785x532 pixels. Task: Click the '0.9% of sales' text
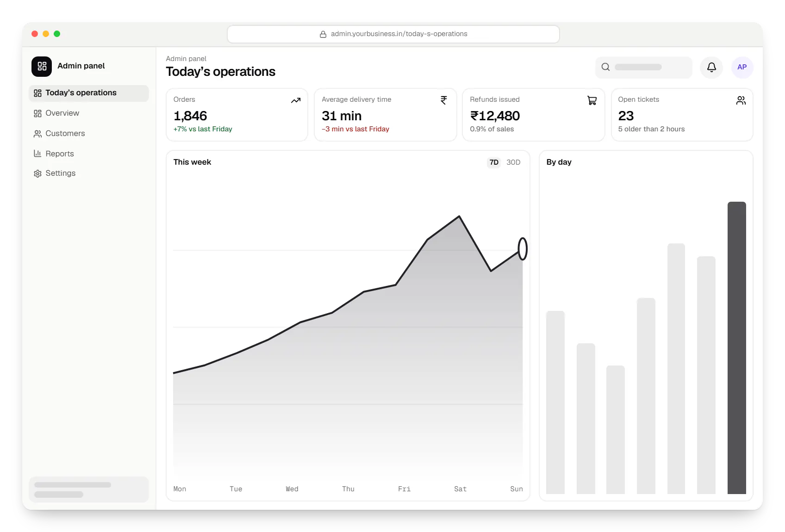coord(492,129)
